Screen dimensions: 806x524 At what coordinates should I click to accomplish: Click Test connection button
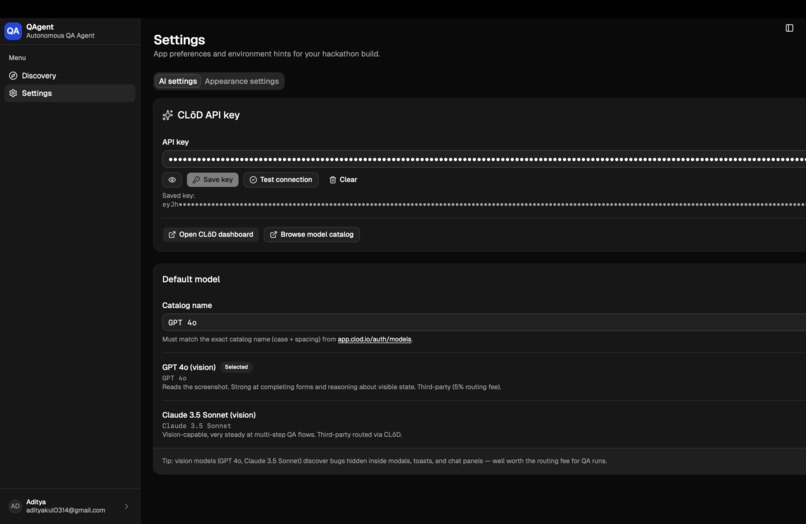point(281,179)
